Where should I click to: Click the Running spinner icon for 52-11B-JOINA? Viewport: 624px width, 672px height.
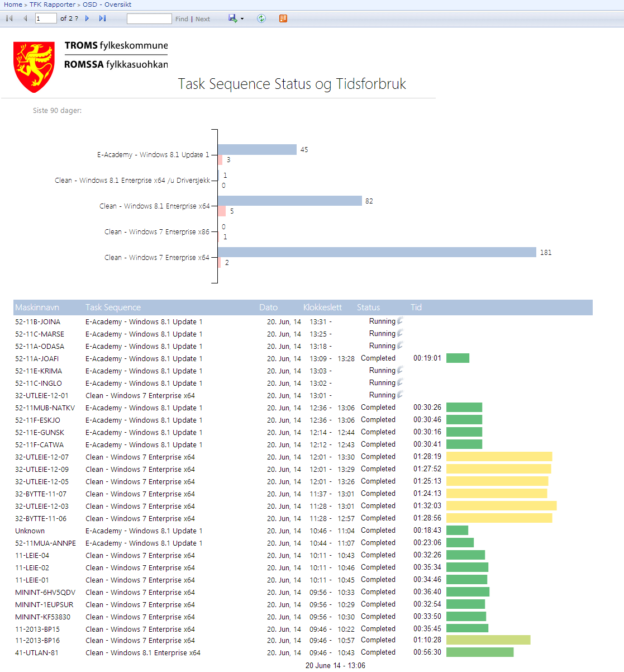(x=400, y=321)
